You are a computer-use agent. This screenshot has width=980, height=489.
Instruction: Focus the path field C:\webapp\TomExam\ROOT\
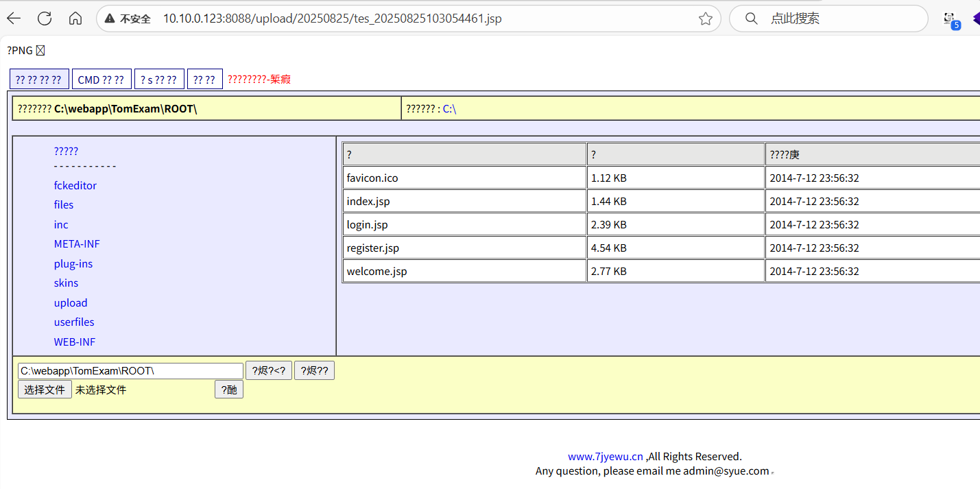[x=130, y=371]
